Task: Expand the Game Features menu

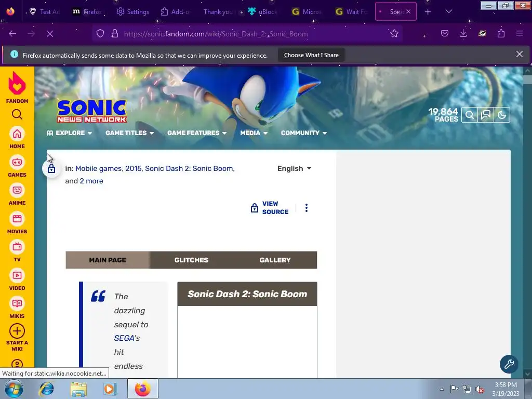Action: 197,133
